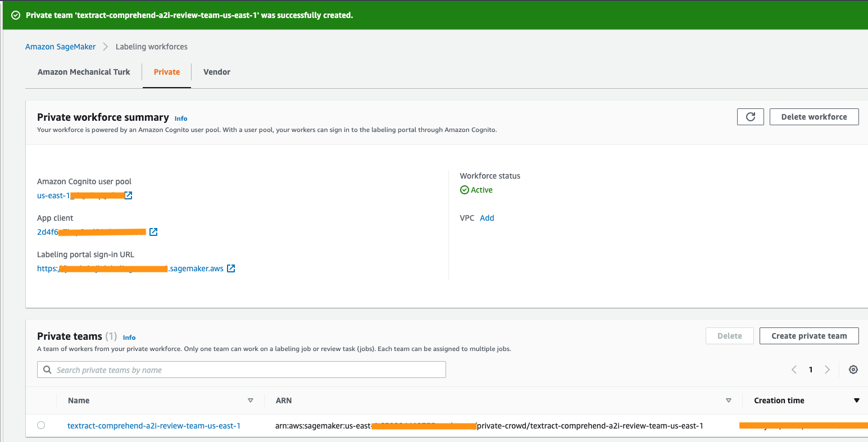Open the Cognito user pool external link icon
The image size is (868, 442).
128,195
